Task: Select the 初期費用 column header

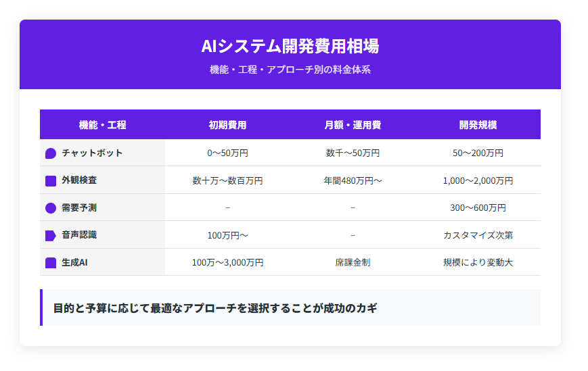Action: tap(227, 125)
